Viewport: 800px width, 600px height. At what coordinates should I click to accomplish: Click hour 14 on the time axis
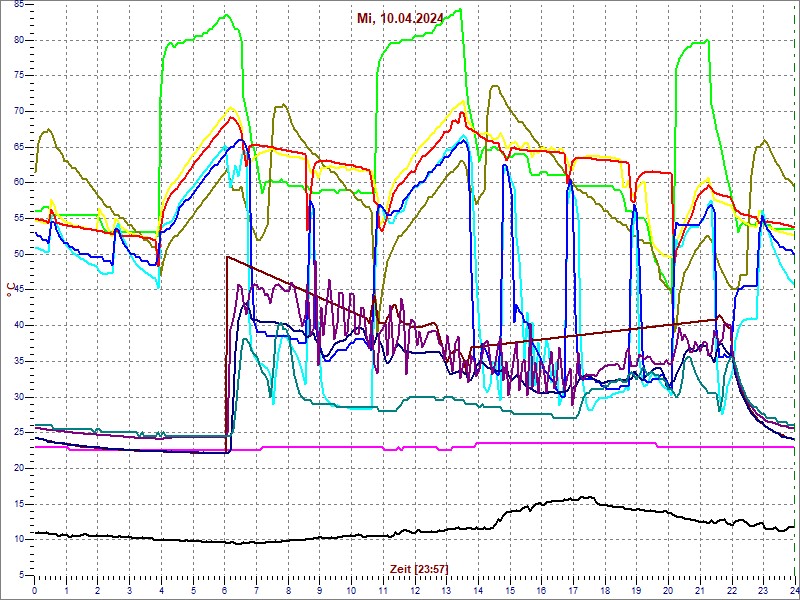478,590
